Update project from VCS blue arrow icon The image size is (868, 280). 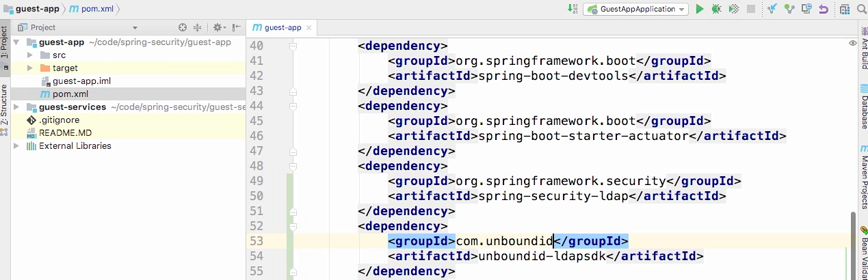pos(772,10)
